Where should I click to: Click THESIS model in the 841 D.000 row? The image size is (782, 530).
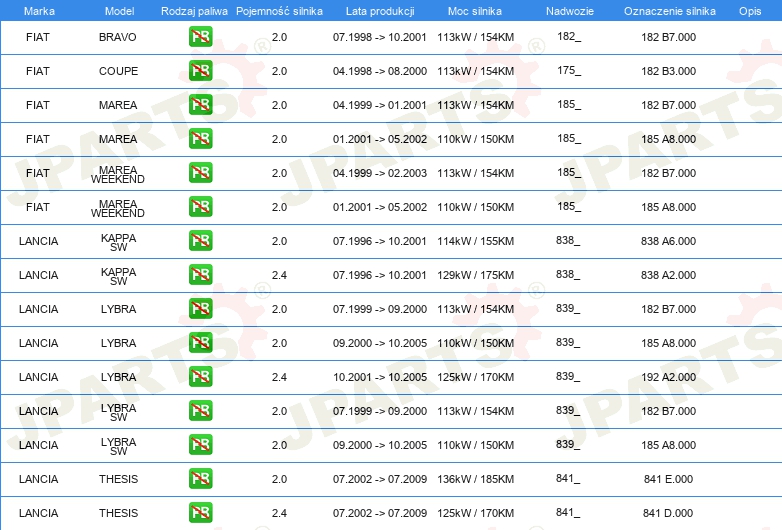[x=118, y=513]
